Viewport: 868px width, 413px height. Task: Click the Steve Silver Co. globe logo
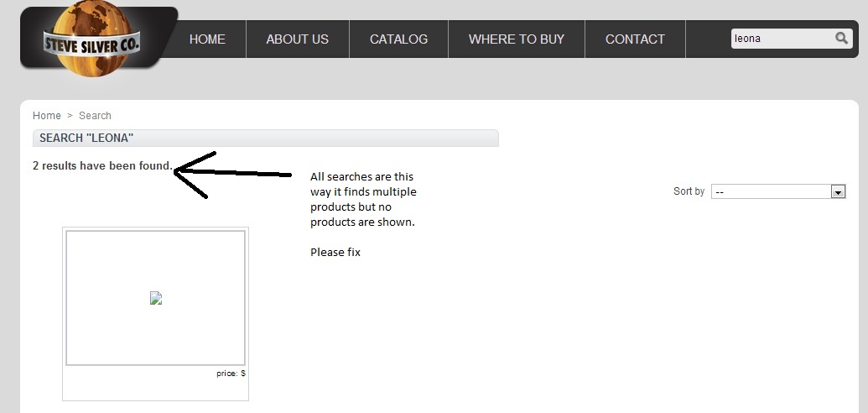pyautogui.click(x=92, y=39)
